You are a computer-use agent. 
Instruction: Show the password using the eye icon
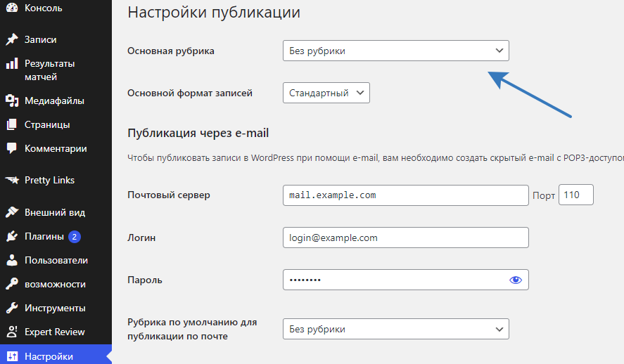click(x=516, y=280)
